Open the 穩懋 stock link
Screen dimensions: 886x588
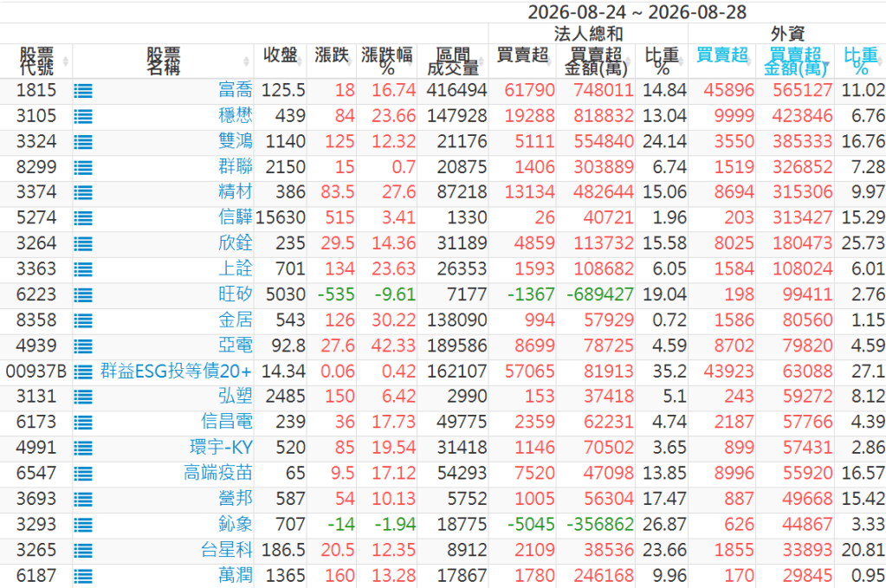click(x=235, y=115)
